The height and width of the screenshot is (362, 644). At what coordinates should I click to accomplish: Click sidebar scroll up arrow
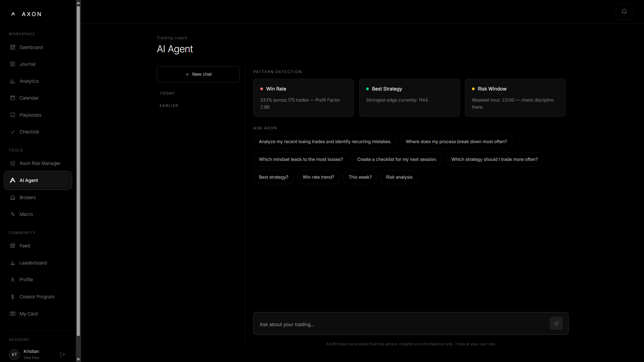[x=78, y=3]
